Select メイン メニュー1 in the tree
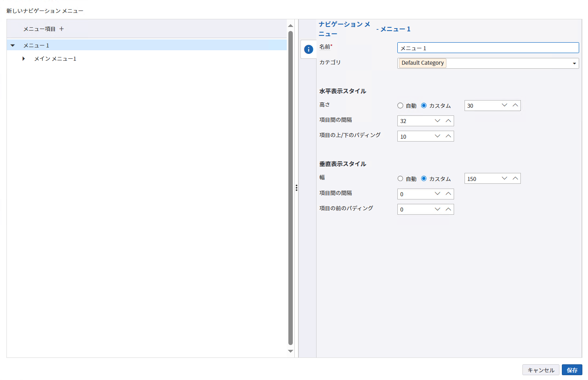This screenshot has width=588, height=380. (55, 59)
